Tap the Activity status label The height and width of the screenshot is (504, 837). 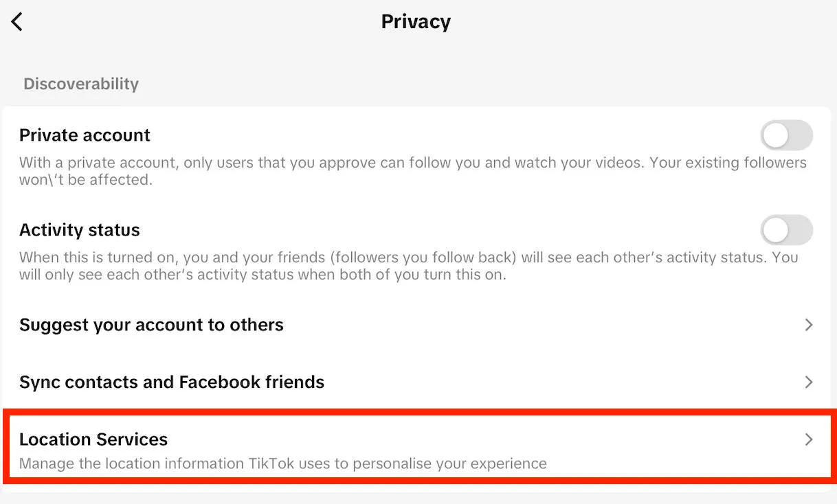click(80, 230)
